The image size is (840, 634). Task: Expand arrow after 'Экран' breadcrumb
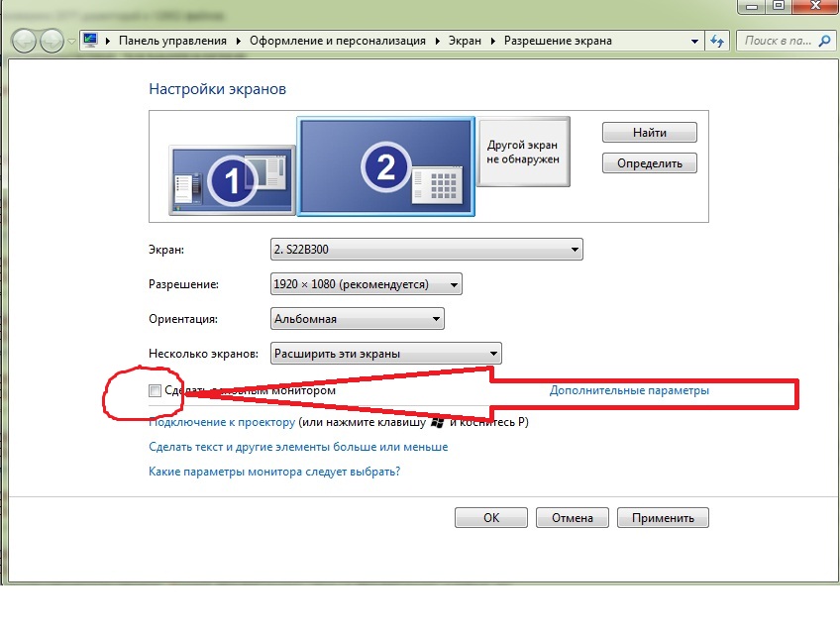[x=492, y=41]
